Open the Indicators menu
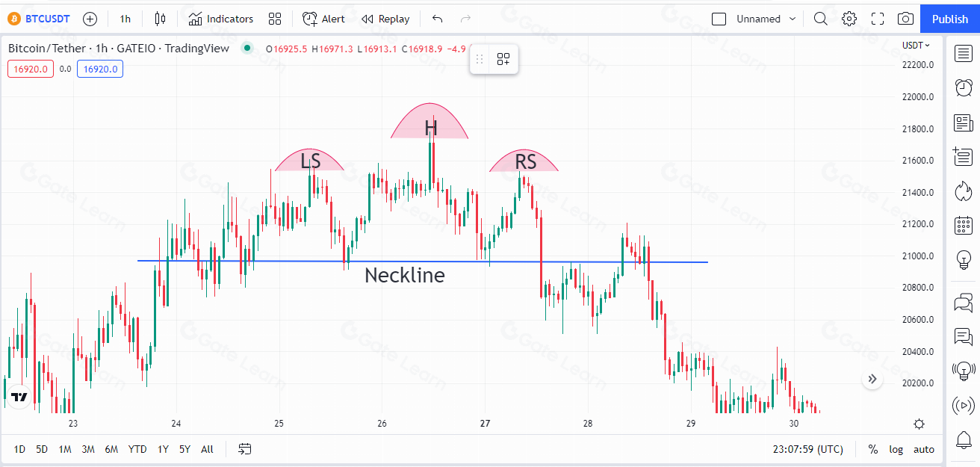 221,19
